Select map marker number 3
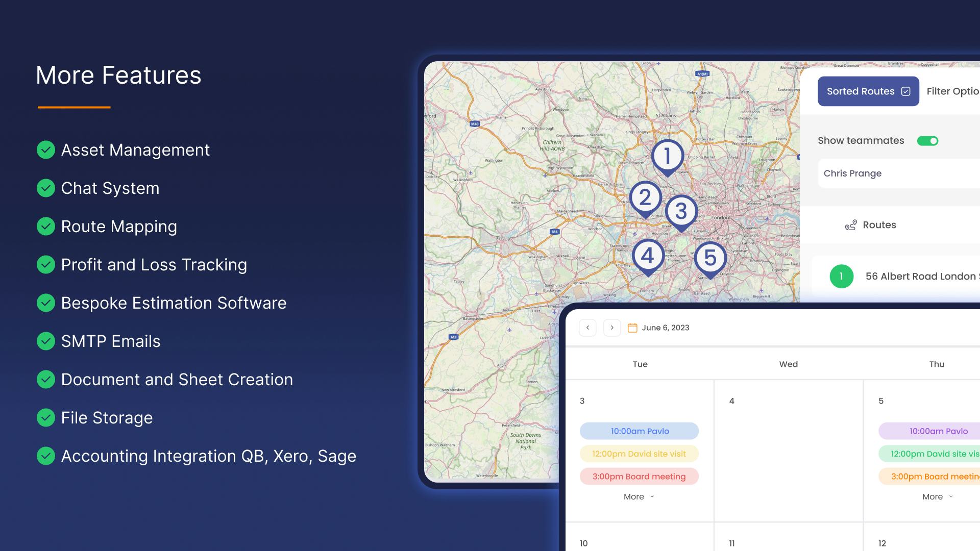Viewport: 980px width, 551px height. click(681, 211)
